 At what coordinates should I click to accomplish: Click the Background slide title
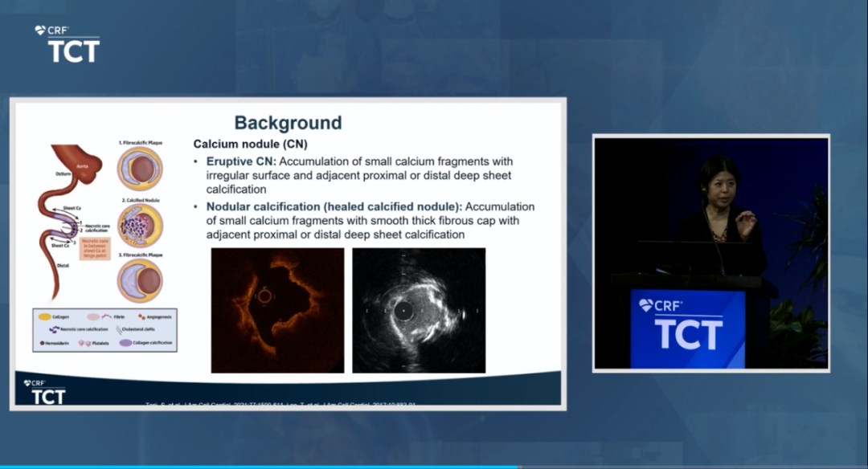[x=288, y=123]
